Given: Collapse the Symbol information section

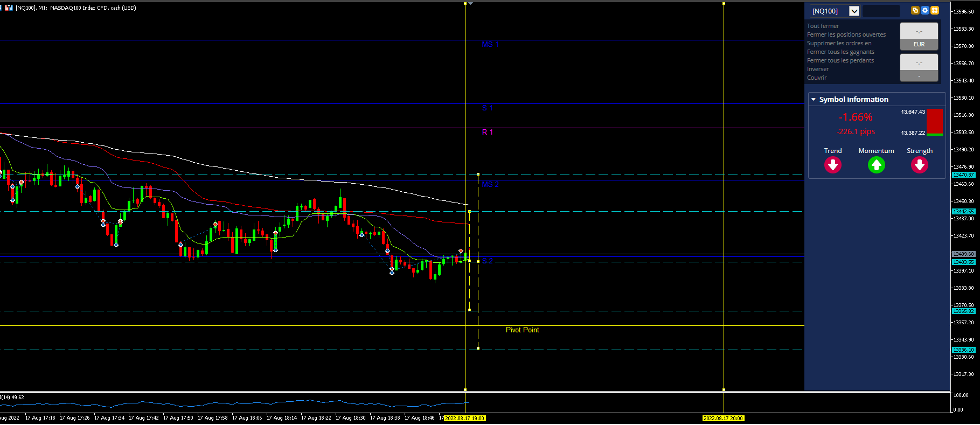Looking at the screenshot, I should tap(814, 100).
